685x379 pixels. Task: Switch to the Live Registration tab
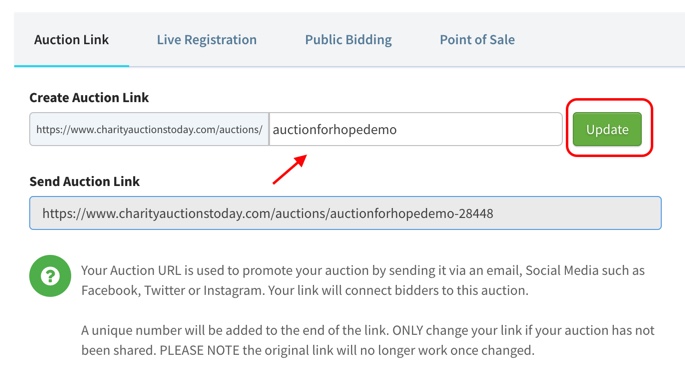click(207, 40)
